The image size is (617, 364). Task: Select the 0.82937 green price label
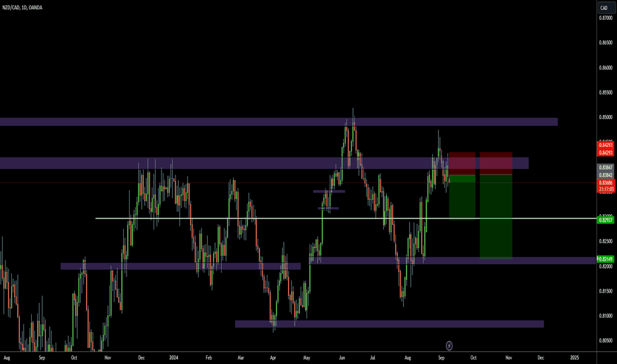(606, 220)
